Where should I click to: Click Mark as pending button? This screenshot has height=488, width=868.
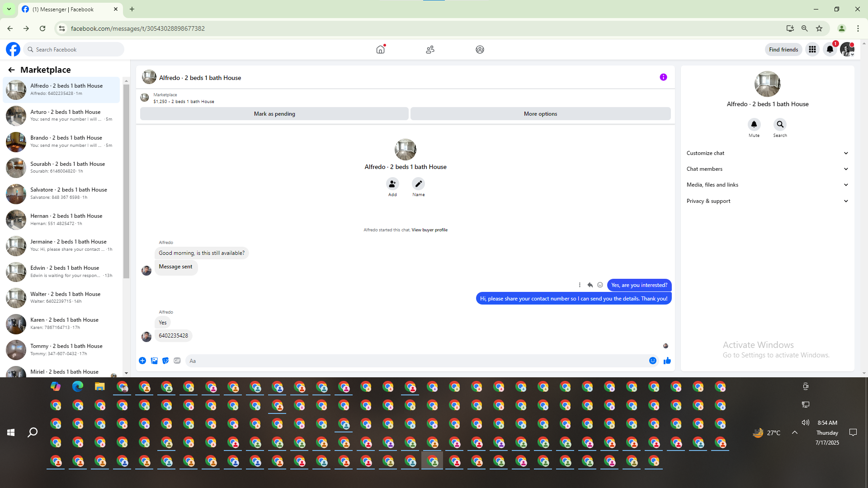point(274,114)
